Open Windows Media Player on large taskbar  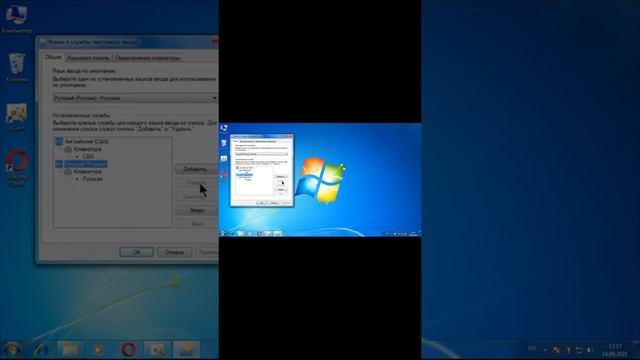click(x=98, y=350)
